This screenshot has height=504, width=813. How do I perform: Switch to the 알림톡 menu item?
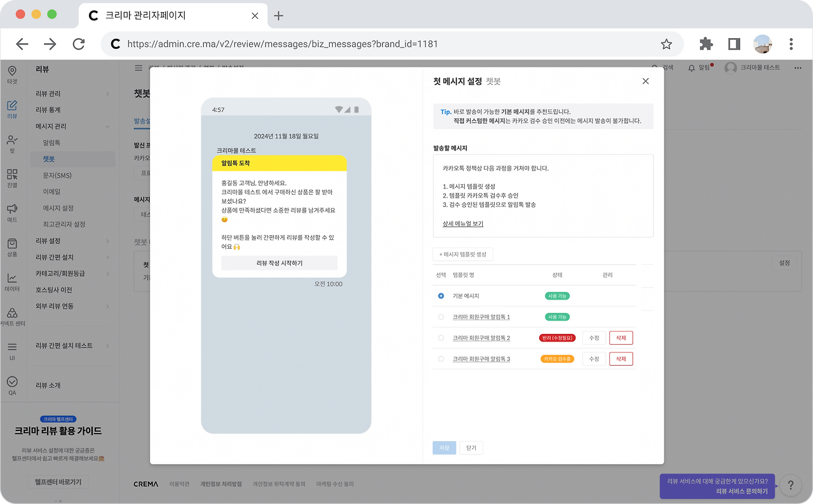(70, 142)
